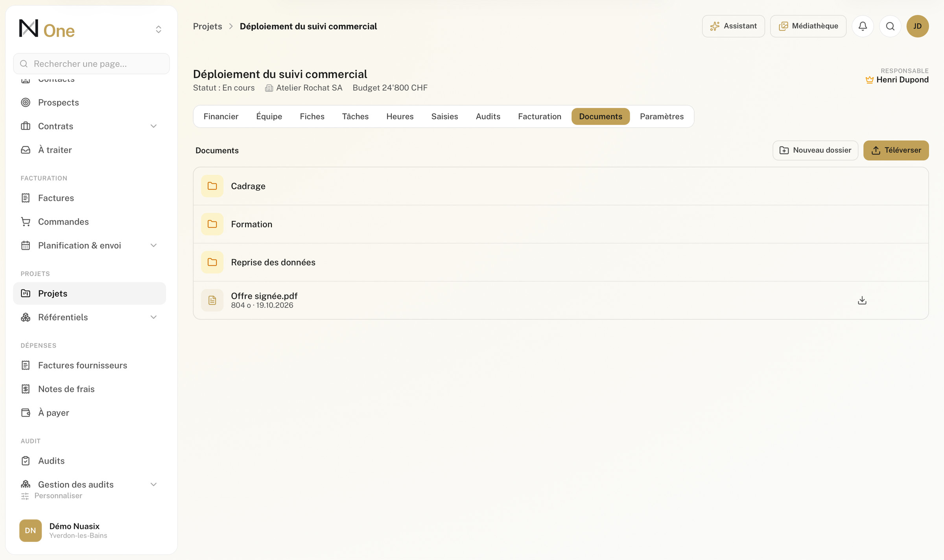
Task: Open Prospects in the sidebar
Action: coord(89,102)
